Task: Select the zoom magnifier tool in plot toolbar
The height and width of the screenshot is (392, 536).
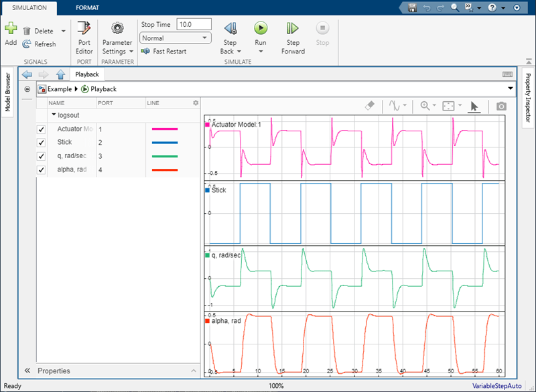Action: pyautogui.click(x=425, y=106)
